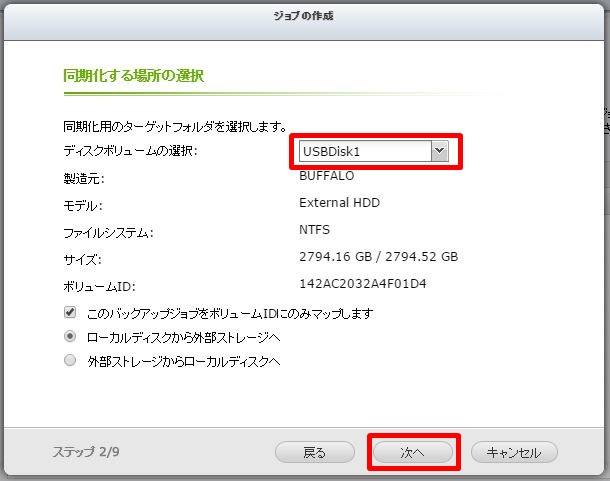Select external storage to local disk radio option

point(70,360)
